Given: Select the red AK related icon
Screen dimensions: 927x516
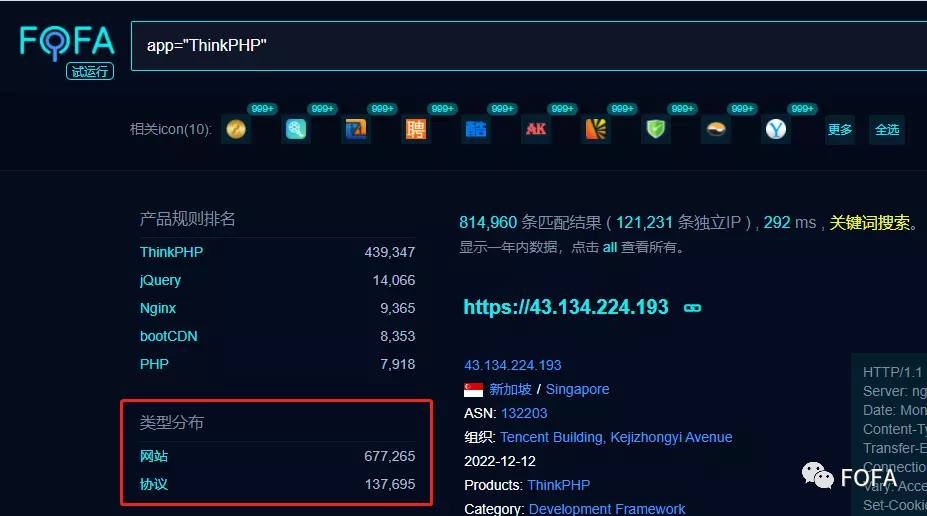Looking at the screenshot, I should 536,130.
